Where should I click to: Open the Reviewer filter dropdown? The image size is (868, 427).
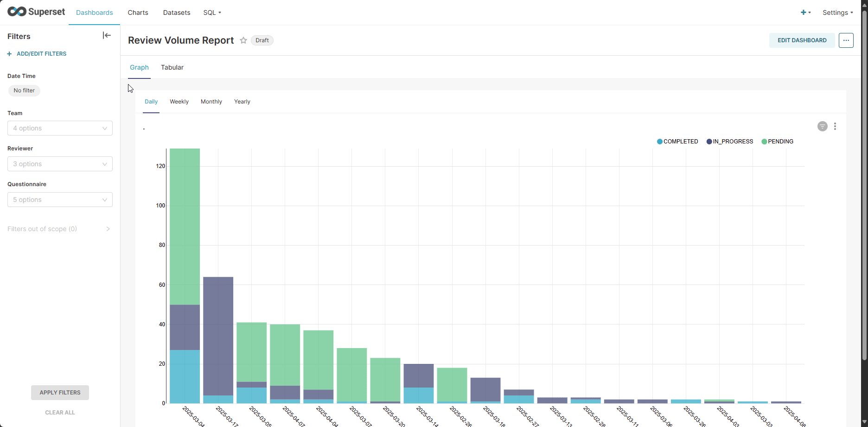60,164
